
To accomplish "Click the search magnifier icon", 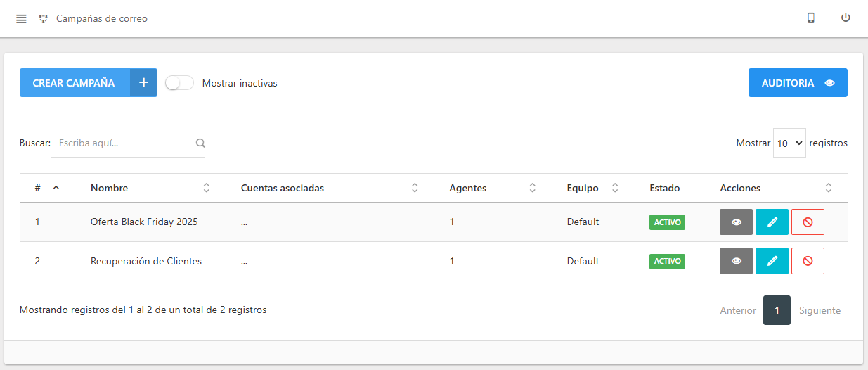I will tap(200, 143).
